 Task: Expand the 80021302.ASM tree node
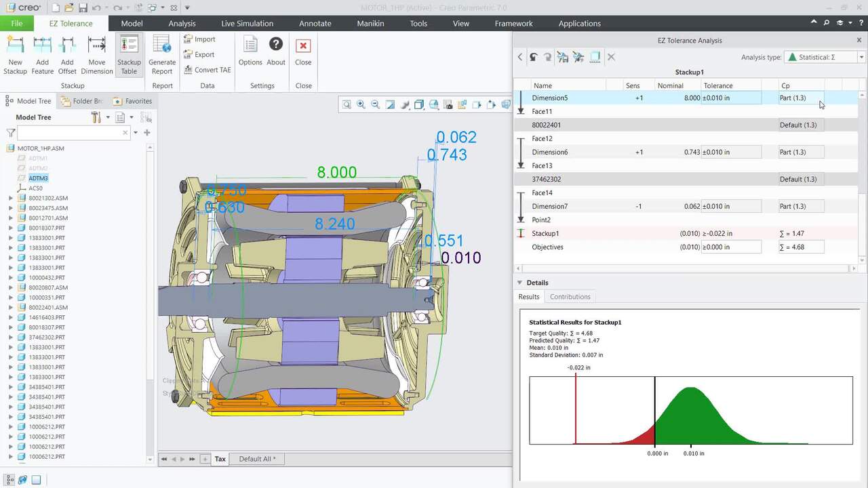pos(11,199)
